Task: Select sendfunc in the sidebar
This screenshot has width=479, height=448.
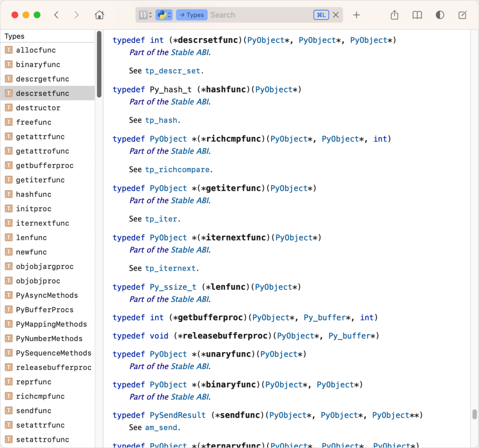Action: click(48, 411)
